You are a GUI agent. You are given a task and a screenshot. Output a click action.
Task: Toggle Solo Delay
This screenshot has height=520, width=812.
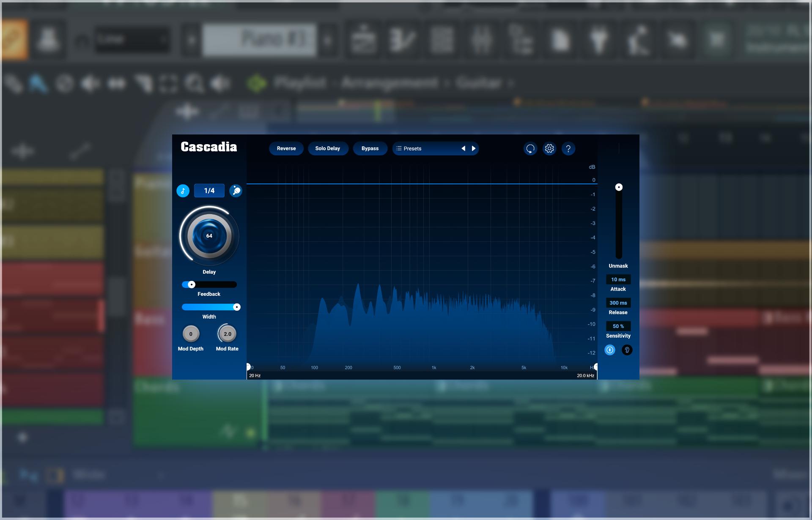328,148
